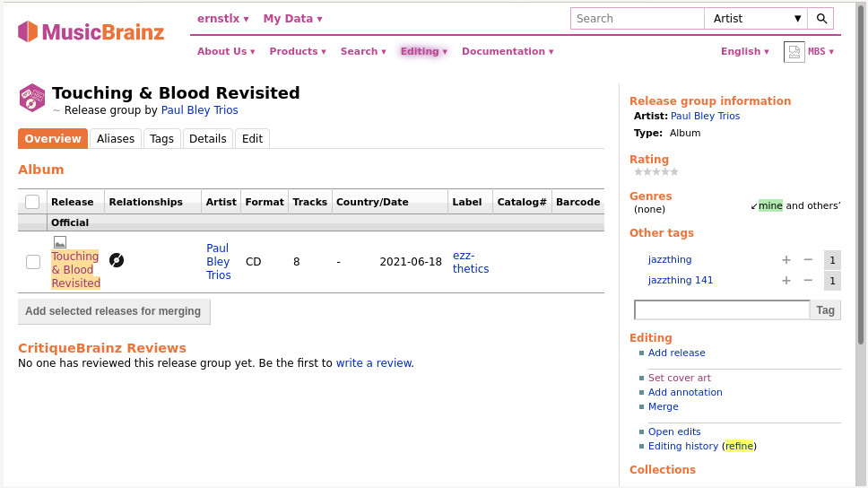
Task: Open the Edit tab
Action: point(253,138)
